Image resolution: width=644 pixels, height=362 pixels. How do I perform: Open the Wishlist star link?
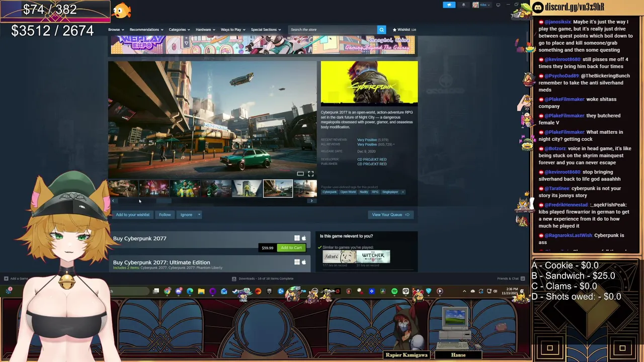(x=404, y=30)
